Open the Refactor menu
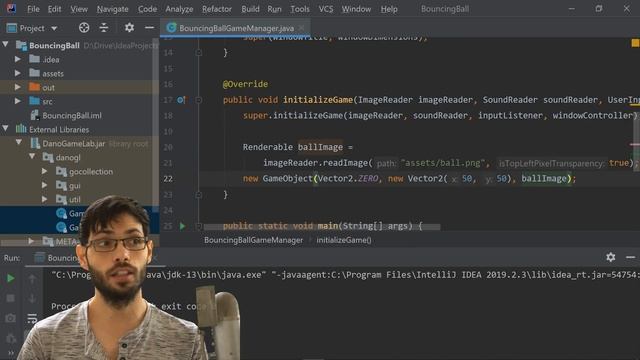This screenshot has width=640, height=360. click(x=217, y=9)
